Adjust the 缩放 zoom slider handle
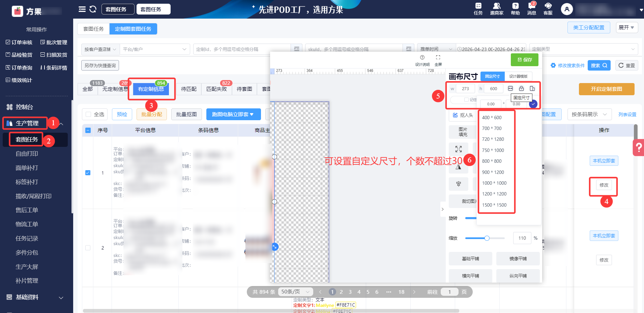The image size is (644, 313). click(x=487, y=238)
